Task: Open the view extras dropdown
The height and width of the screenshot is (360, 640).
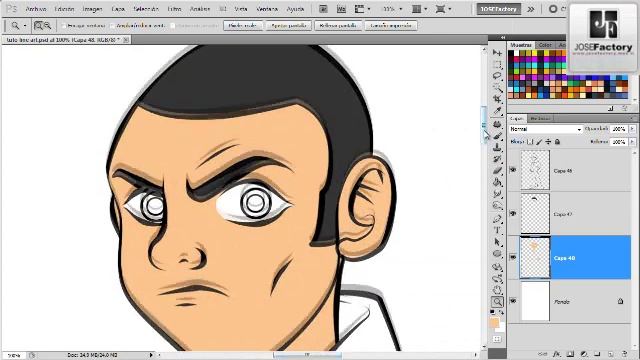Action: point(362,9)
